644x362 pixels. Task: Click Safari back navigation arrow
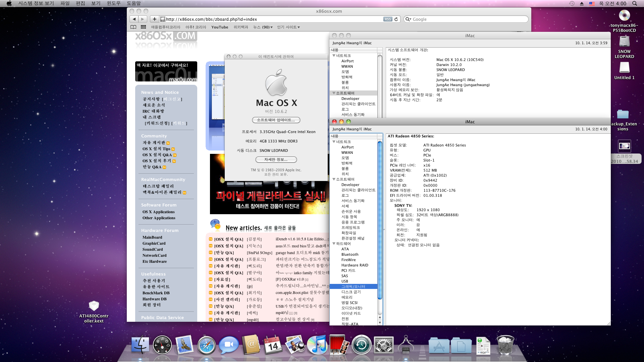tap(134, 19)
